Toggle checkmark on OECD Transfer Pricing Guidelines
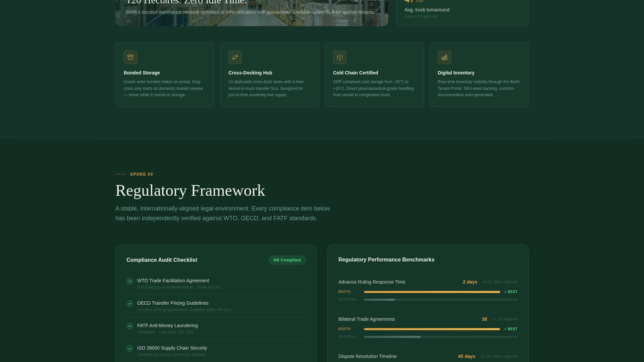 (x=130, y=304)
